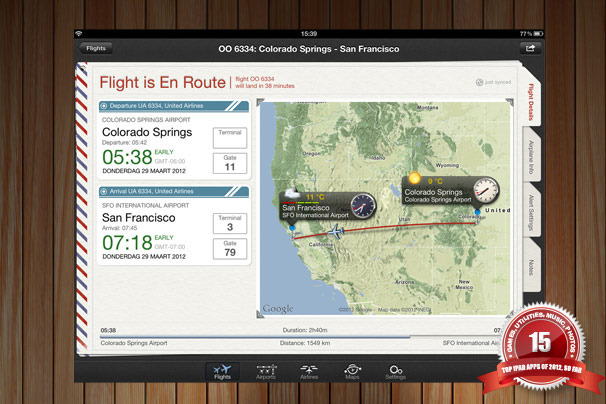606x404 pixels.
Task: Expand the Arrival UA 6334 header
Action: click(x=174, y=191)
